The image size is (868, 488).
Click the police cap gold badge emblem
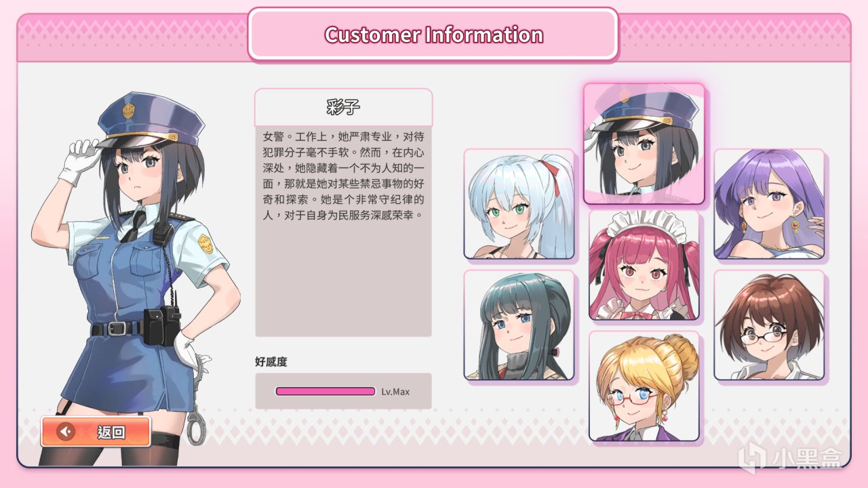tap(128, 110)
